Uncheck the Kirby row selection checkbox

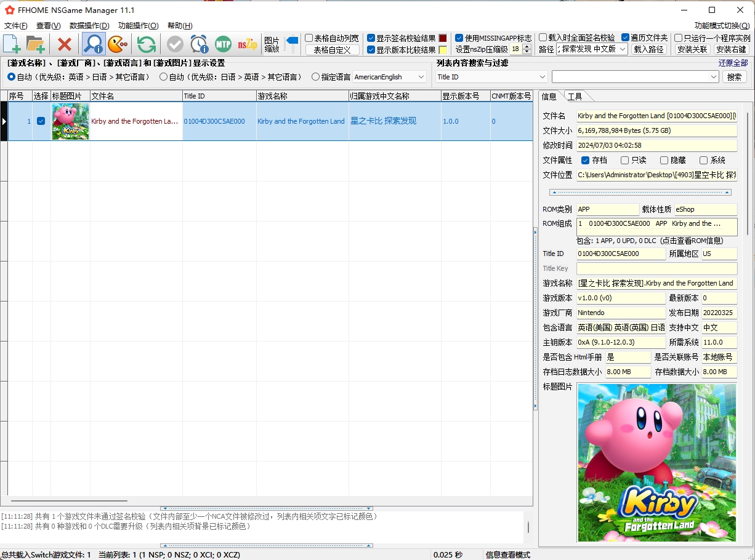point(41,121)
